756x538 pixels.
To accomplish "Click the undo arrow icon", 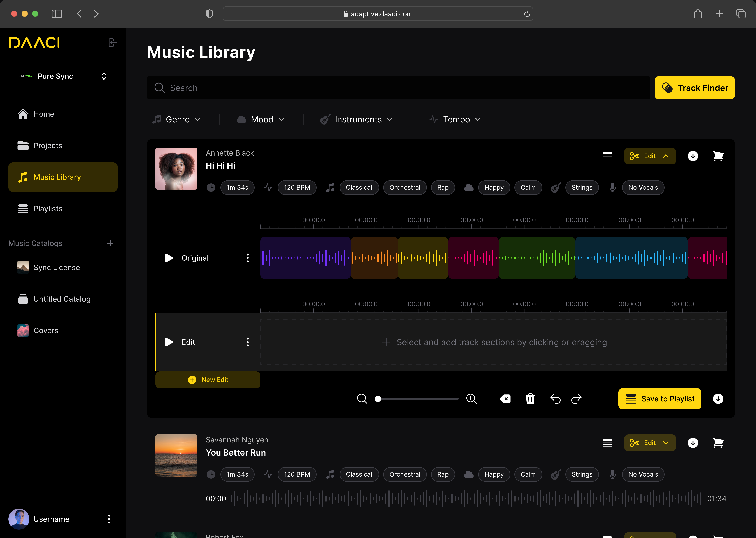I will (555, 399).
